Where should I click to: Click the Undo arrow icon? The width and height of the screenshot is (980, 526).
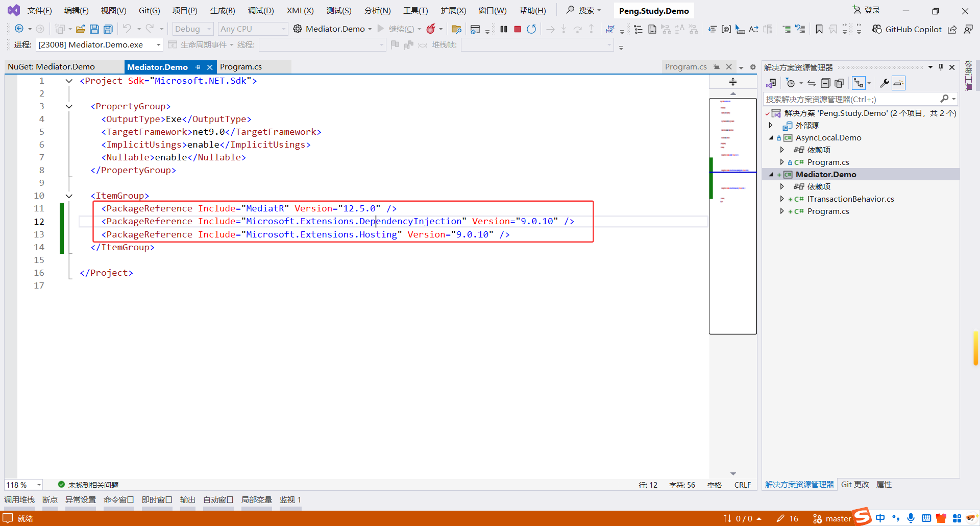(x=127, y=29)
